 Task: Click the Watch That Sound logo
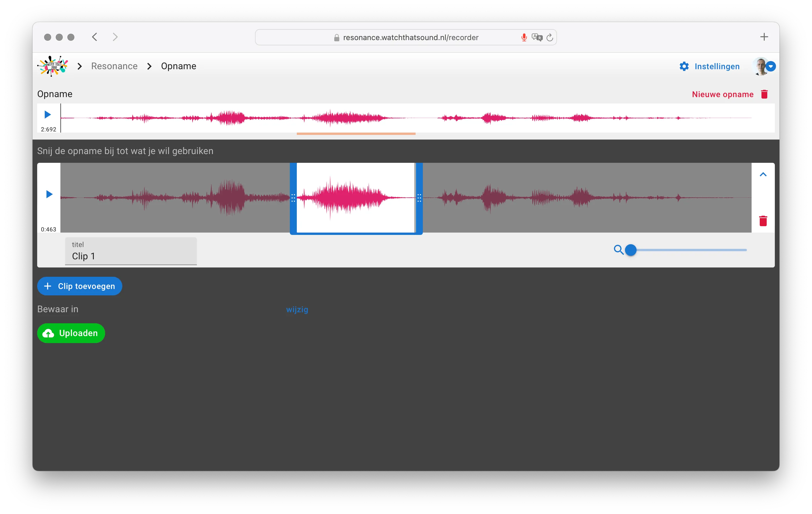53,66
